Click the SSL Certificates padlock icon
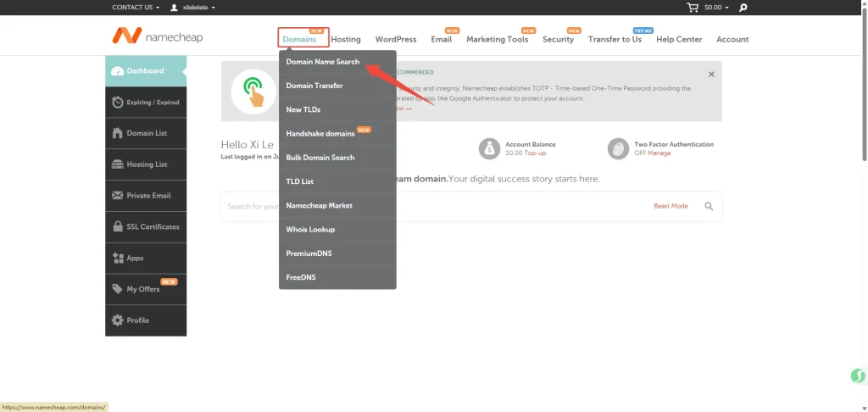Image resolution: width=868 pixels, height=412 pixels. (x=117, y=226)
